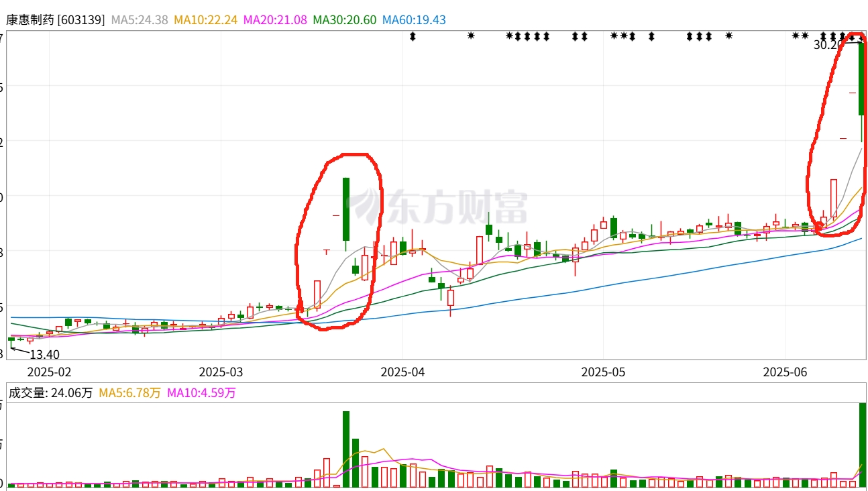Select the MA30:20.60 indicator label

pos(345,19)
